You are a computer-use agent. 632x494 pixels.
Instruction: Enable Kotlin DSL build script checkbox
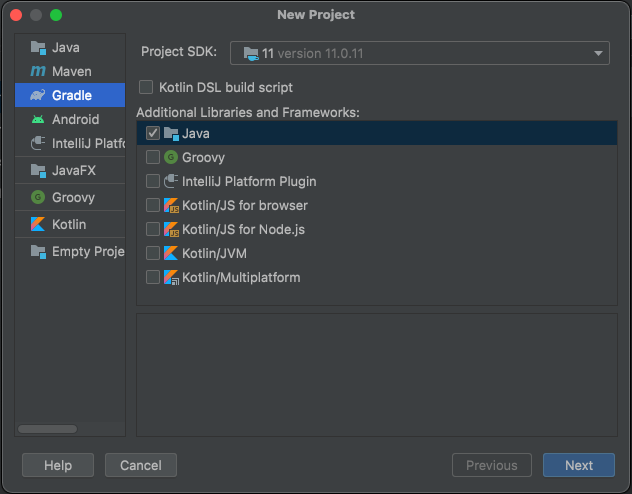[x=146, y=87]
